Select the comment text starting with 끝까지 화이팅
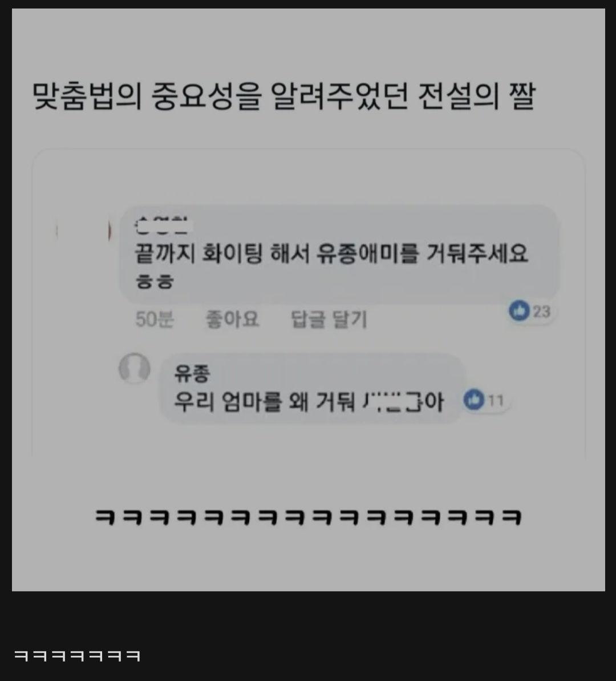 pos(331,266)
